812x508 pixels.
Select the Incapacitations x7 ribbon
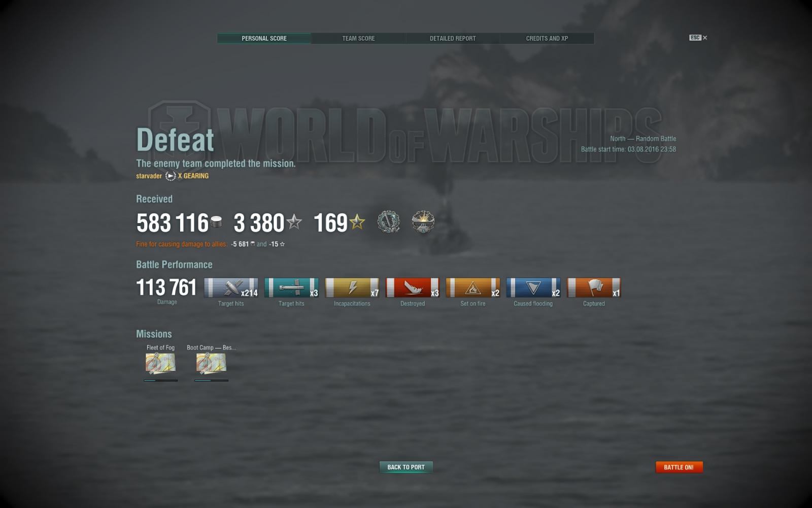[x=352, y=288]
